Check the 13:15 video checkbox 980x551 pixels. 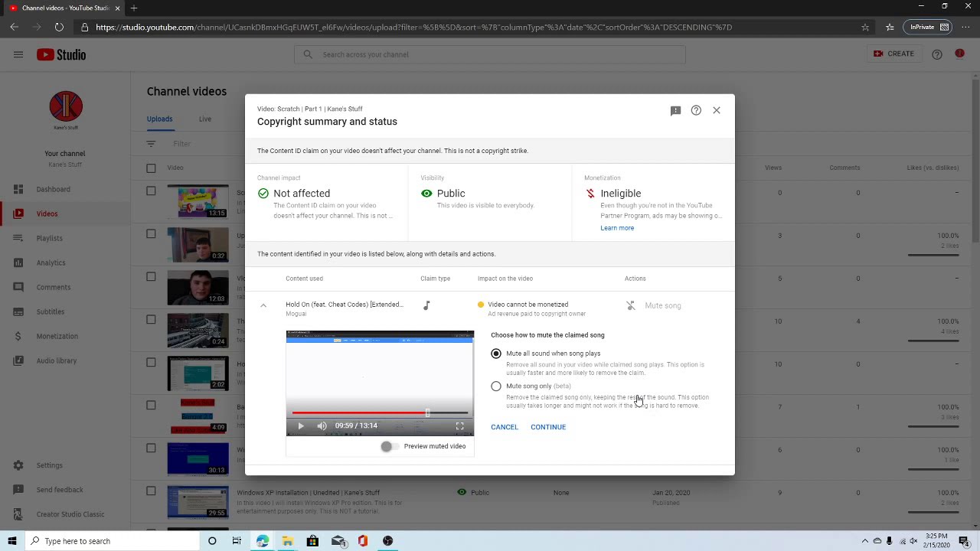point(151,191)
